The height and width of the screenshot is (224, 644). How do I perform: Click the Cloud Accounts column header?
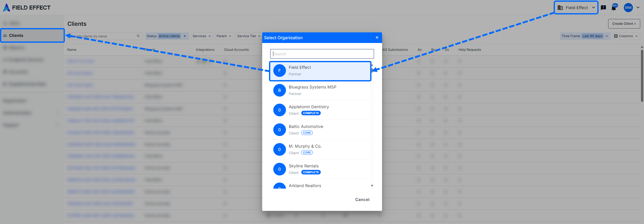(x=236, y=50)
